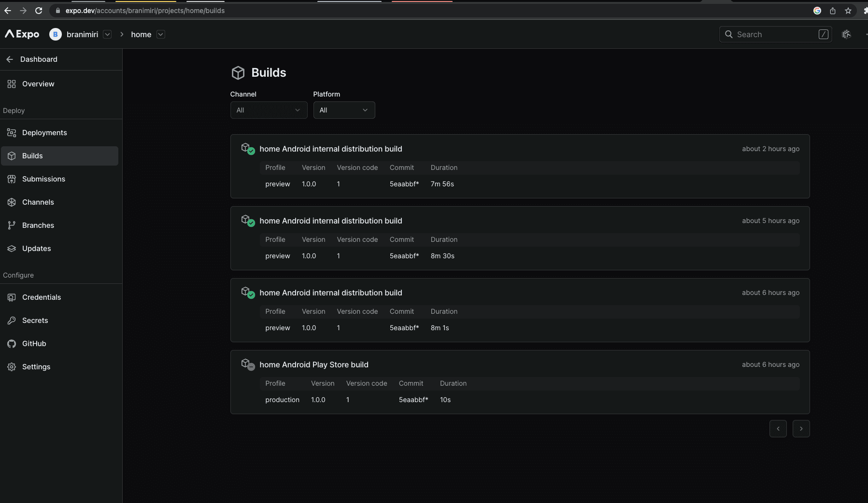Expand the branimiri account switcher chevron
The height and width of the screenshot is (503, 868).
(x=107, y=34)
